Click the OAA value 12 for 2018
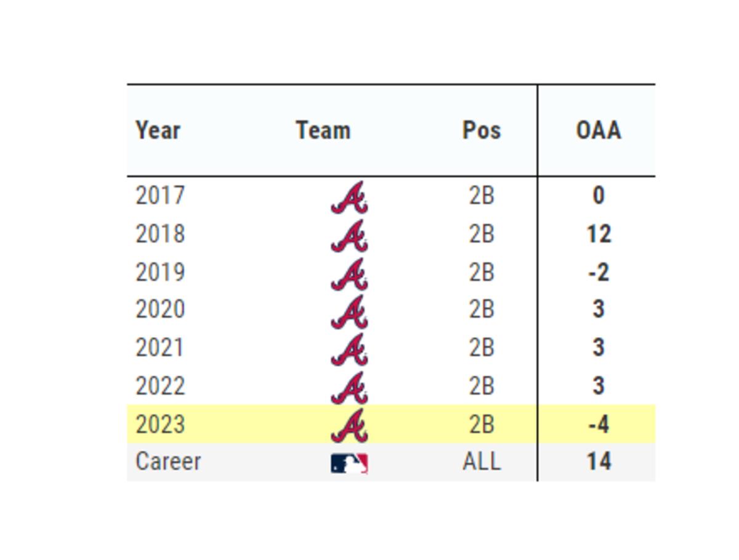The height and width of the screenshot is (560, 739). 598,234
